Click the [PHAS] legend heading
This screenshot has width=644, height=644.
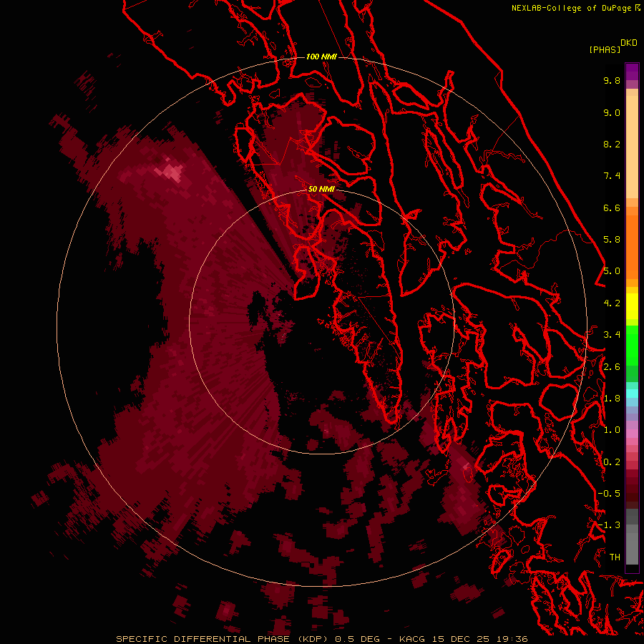pos(605,49)
